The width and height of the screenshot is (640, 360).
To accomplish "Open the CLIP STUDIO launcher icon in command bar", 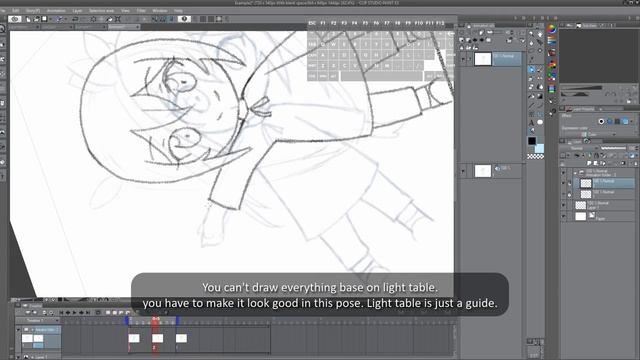I will (15, 19).
